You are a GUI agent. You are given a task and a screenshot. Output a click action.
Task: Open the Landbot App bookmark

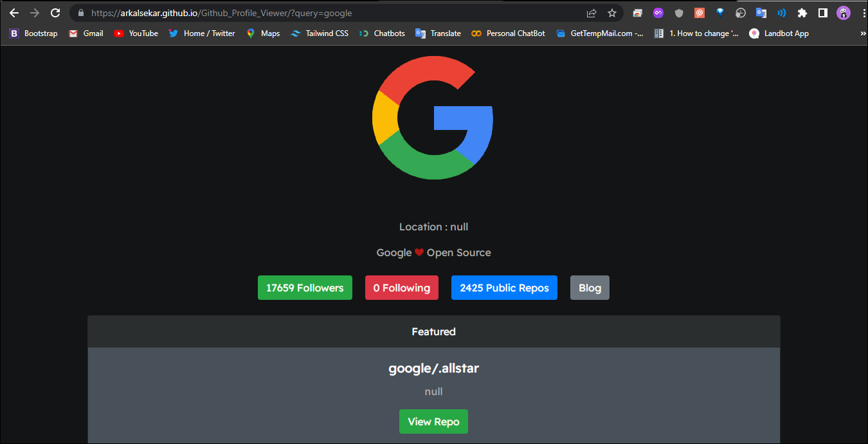point(779,33)
